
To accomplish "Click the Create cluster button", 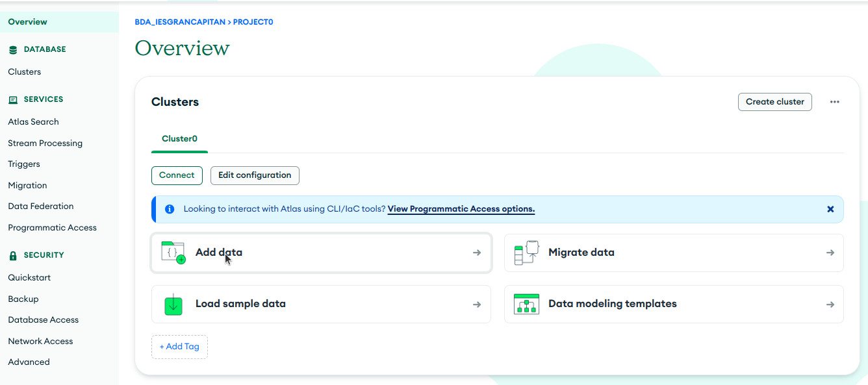I will pyautogui.click(x=774, y=102).
